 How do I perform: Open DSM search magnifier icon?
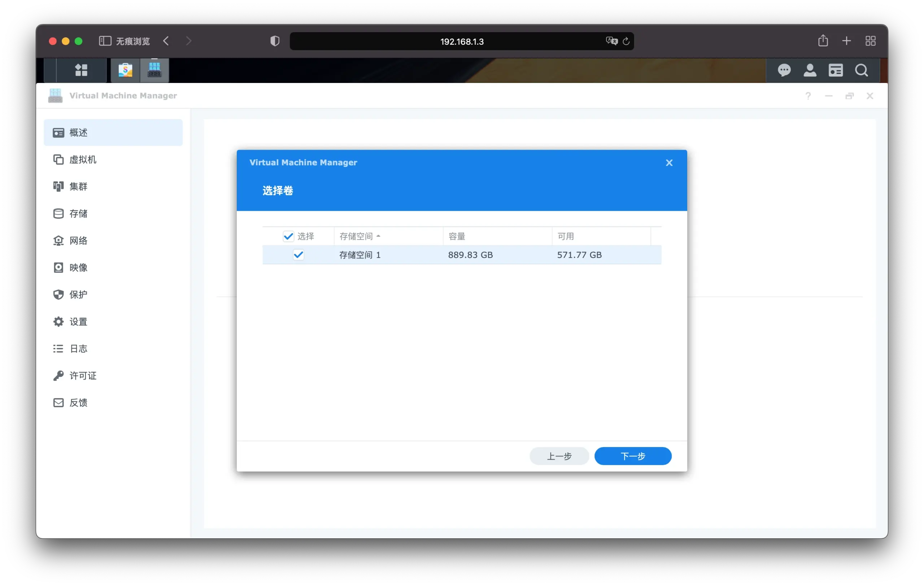click(x=862, y=70)
